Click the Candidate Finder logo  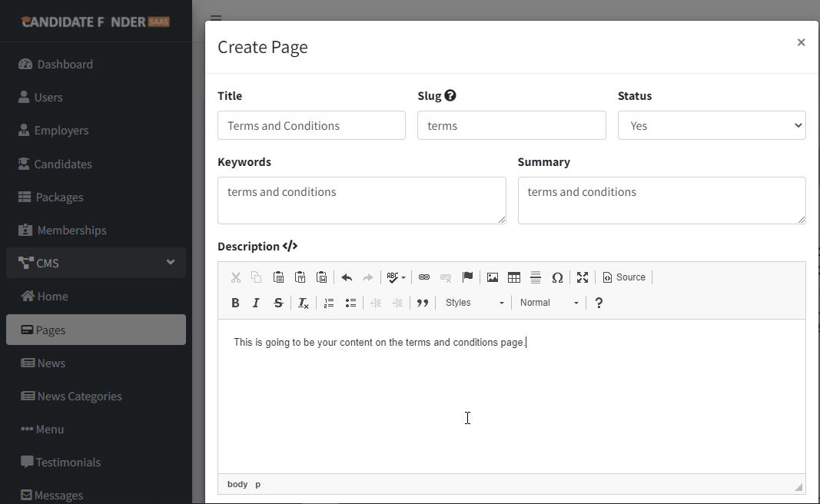(95, 22)
